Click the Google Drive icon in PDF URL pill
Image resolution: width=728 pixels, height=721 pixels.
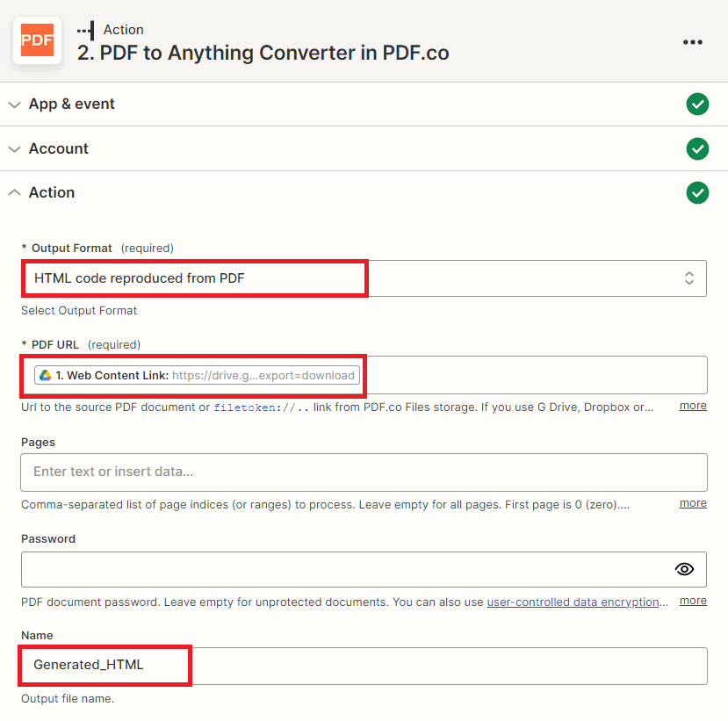click(45, 374)
